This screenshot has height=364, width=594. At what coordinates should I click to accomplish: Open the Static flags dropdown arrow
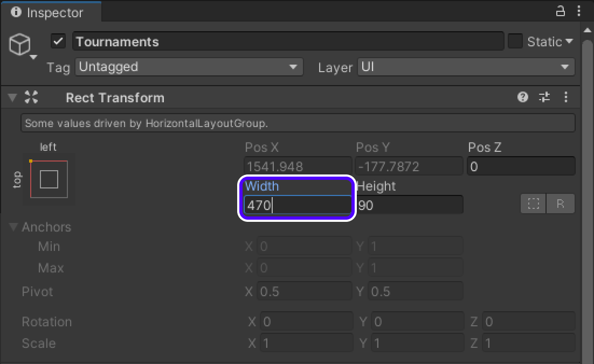[569, 41]
